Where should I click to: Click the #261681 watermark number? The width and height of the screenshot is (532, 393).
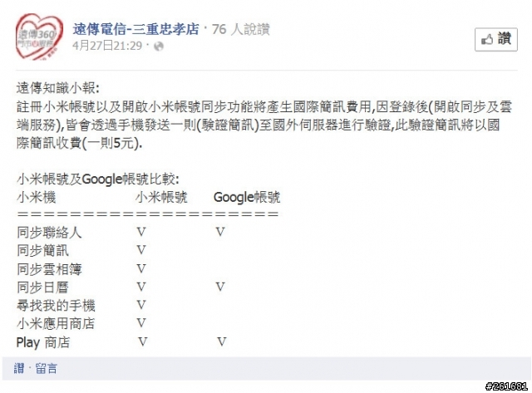[506, 386]
